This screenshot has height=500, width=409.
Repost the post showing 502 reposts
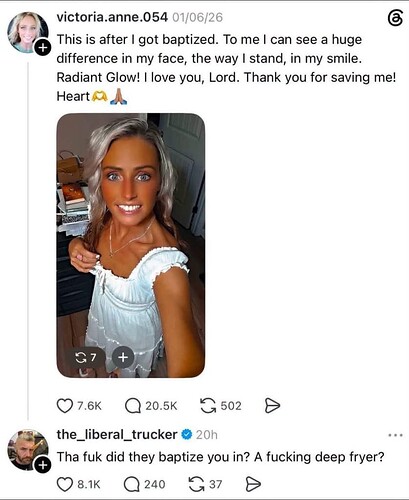point(208,406)
